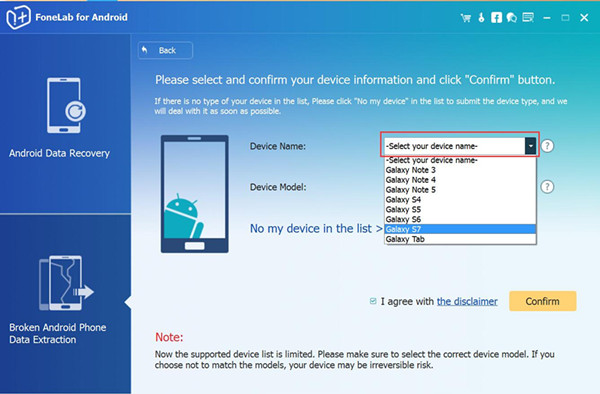This screenshot has width=600, height=394.
Task: Select Galaxy Note 5 from list
Action: (460, 190)
